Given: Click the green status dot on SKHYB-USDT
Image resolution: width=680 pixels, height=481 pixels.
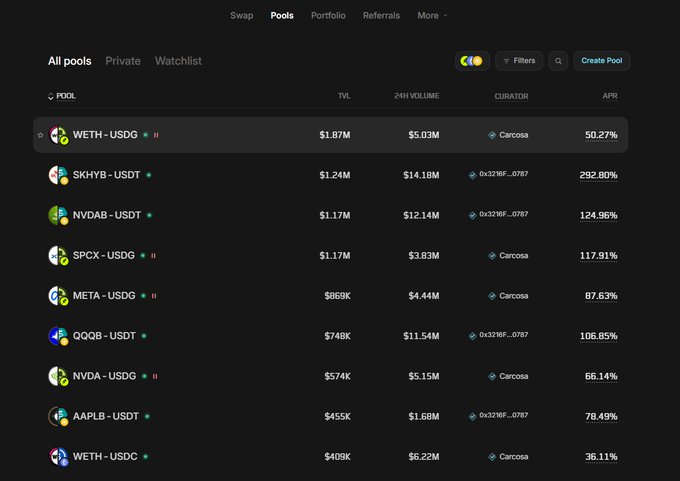Looking at the screenshot, I should (149, 175).
